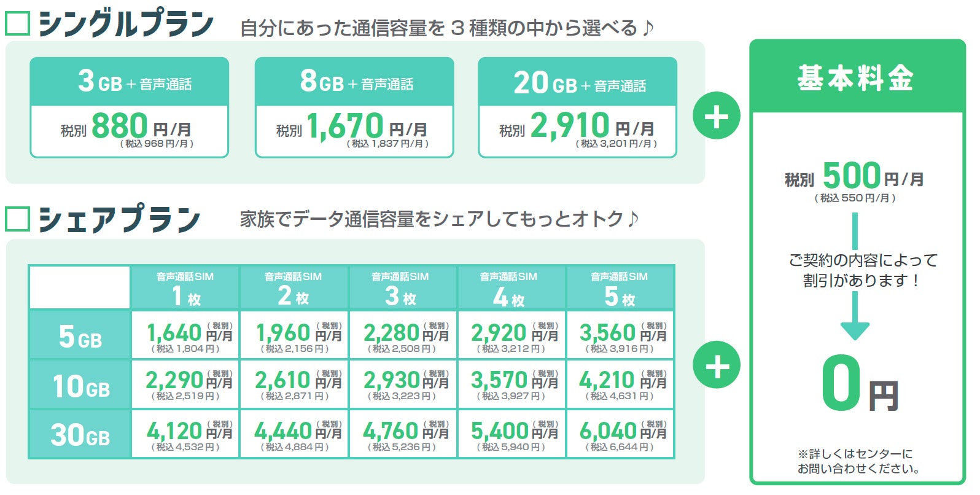The image size is (980, 495).
Task: Click the 音声通話SIM 3枚 column header
Action: click(x=402, y=288)
